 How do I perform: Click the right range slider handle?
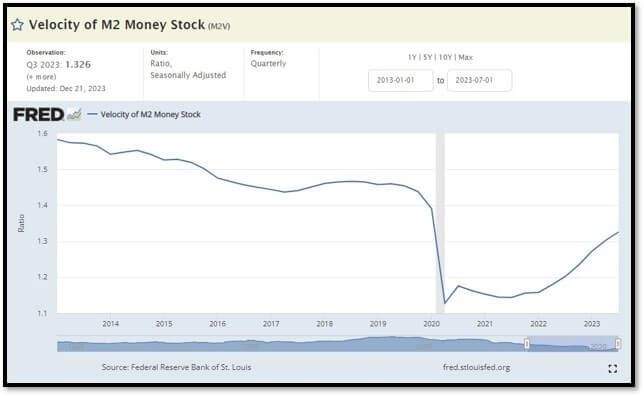pos(618,344)
